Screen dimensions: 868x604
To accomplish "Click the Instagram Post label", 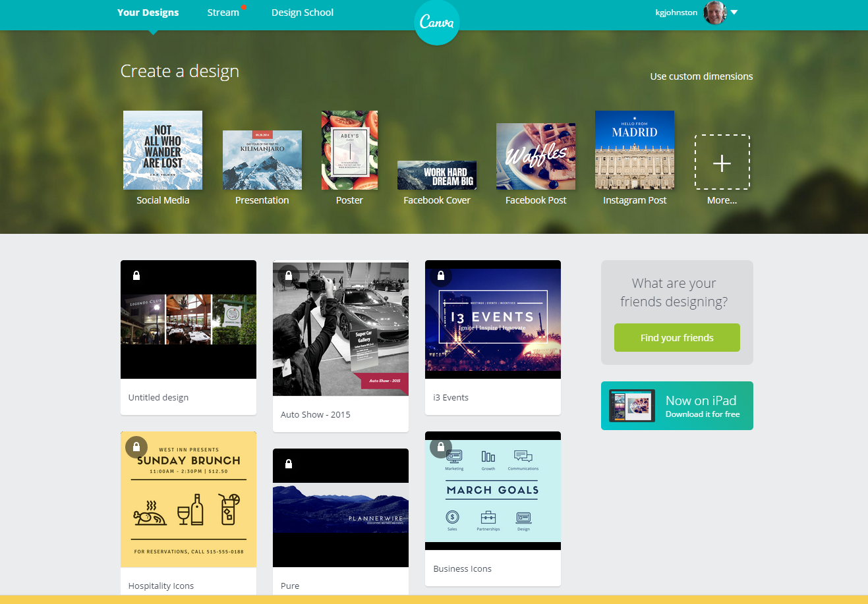I will coord(635,200).
